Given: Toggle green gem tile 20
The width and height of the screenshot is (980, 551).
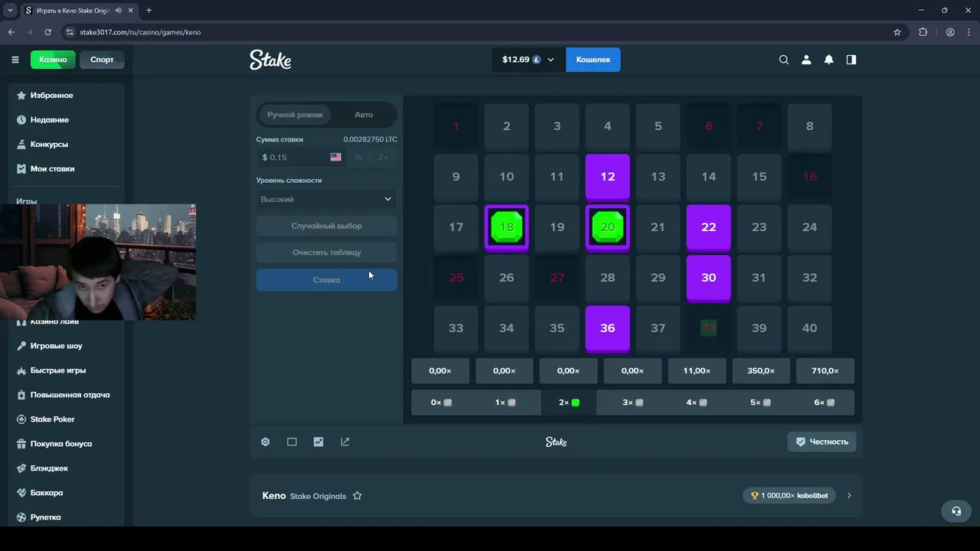Looking at the screenshot, I should (x=608, y=227).
